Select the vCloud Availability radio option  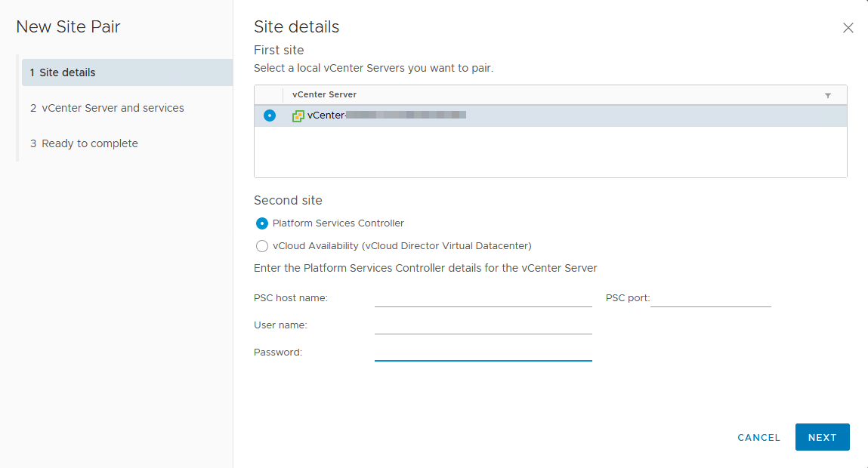tap(263, 246)
